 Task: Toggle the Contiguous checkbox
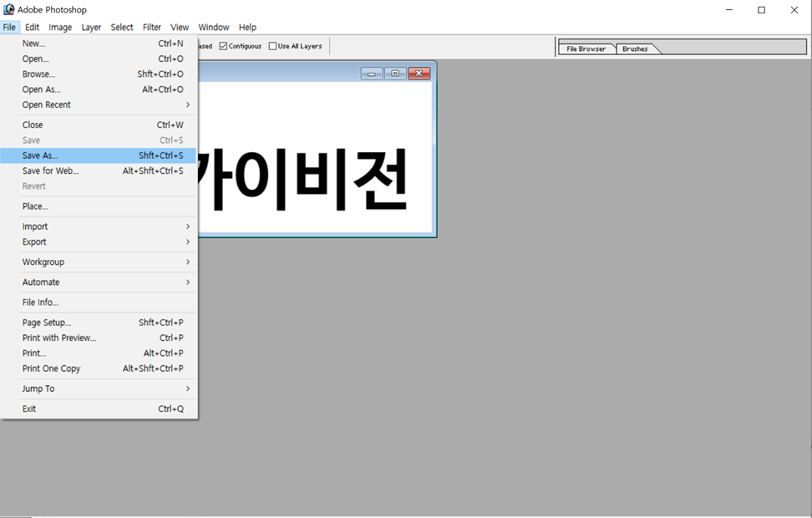pyautogui.click(x=223, y=46)
